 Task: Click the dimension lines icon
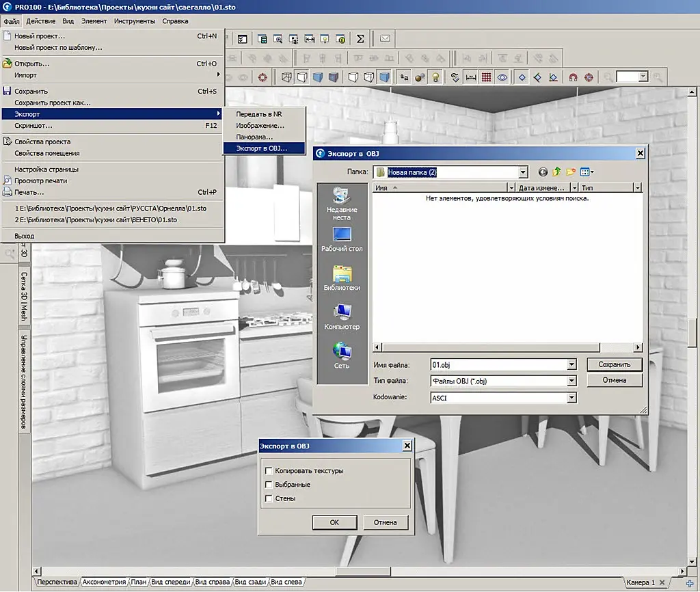click(x=470, y=78)
